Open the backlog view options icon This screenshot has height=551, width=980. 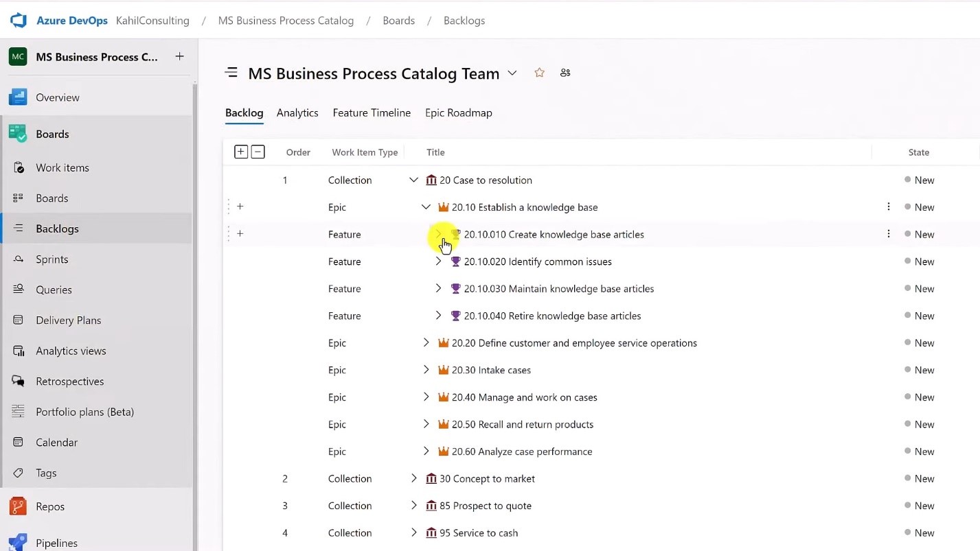(x=231, y=72)
